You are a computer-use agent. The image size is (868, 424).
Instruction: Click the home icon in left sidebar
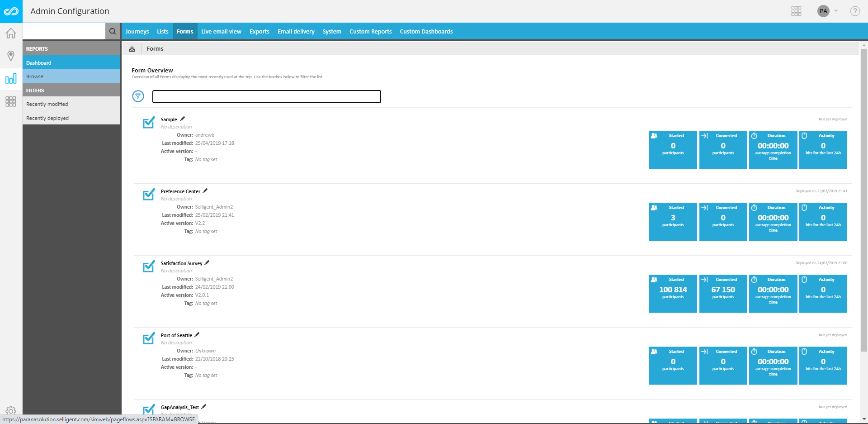pyautogui.click(x=11, y=33)
